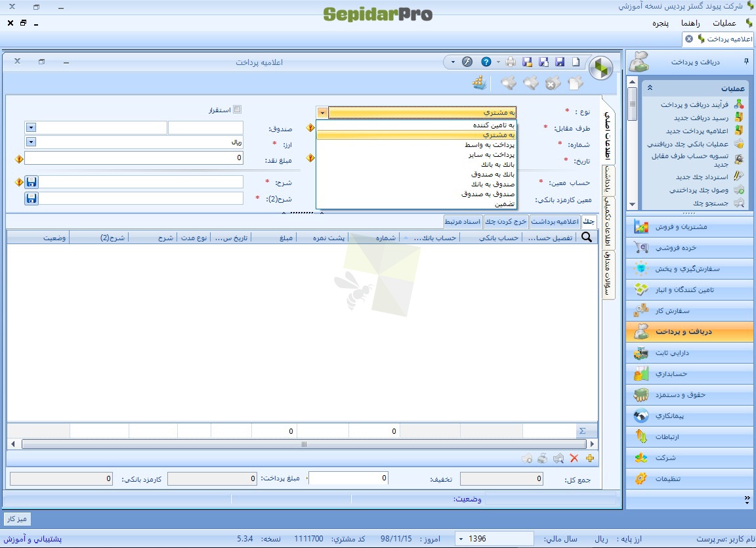Click the grid's horizontal scrollbar thumb

point(304,444)
